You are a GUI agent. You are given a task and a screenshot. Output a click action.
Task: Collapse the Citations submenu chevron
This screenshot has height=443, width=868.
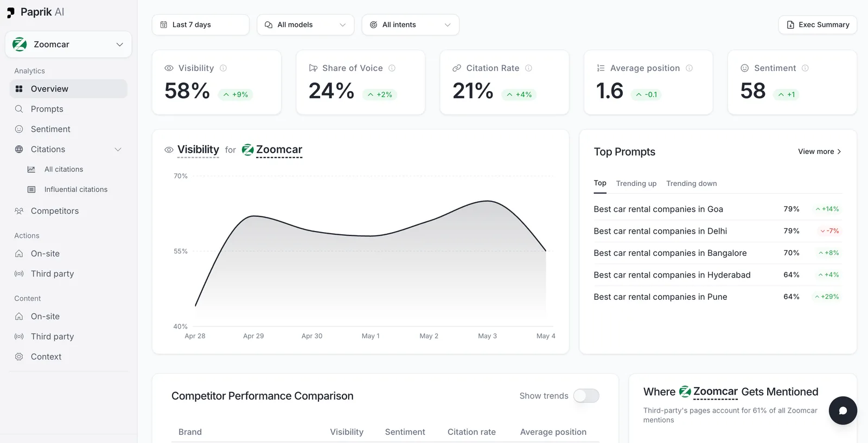[118, 150]
